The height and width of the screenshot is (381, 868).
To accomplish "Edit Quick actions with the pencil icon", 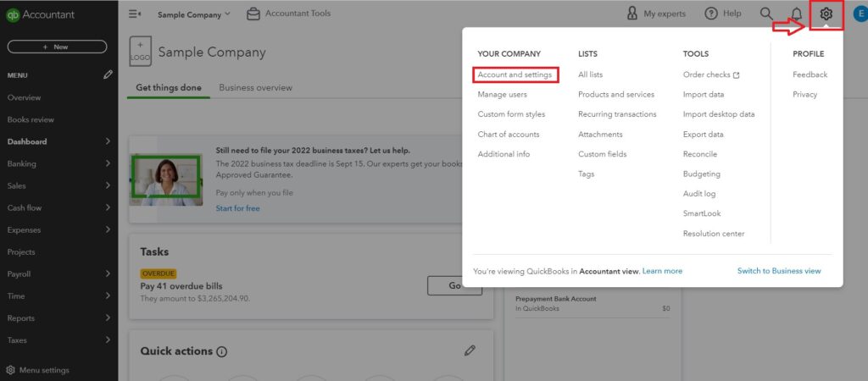I will click(x=470, y=350).
